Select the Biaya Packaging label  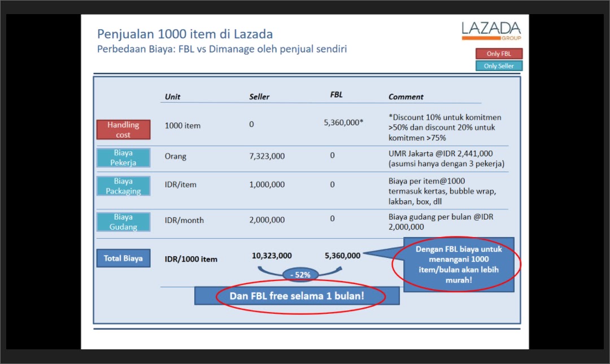[x=123, y=186]
